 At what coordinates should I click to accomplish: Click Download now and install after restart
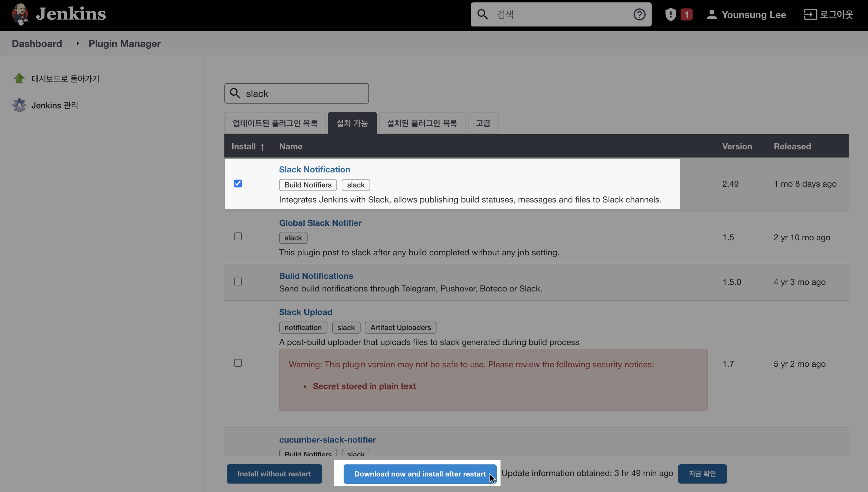pos(420,474)
